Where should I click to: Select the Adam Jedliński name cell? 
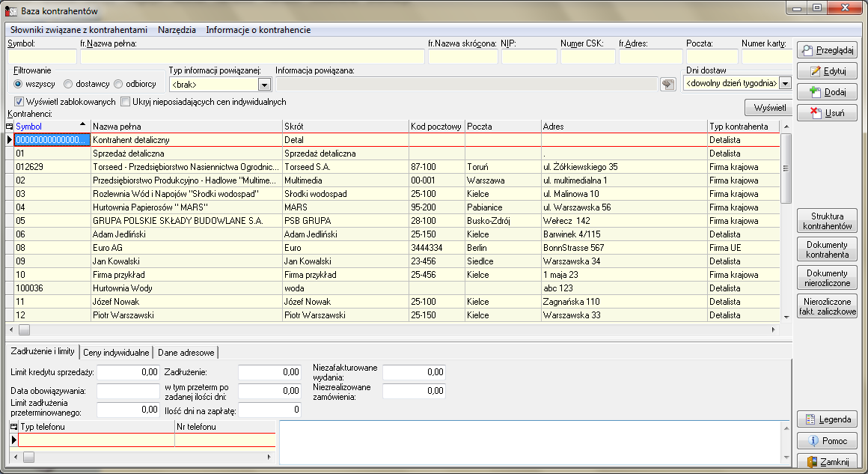(x=186, y=234)
